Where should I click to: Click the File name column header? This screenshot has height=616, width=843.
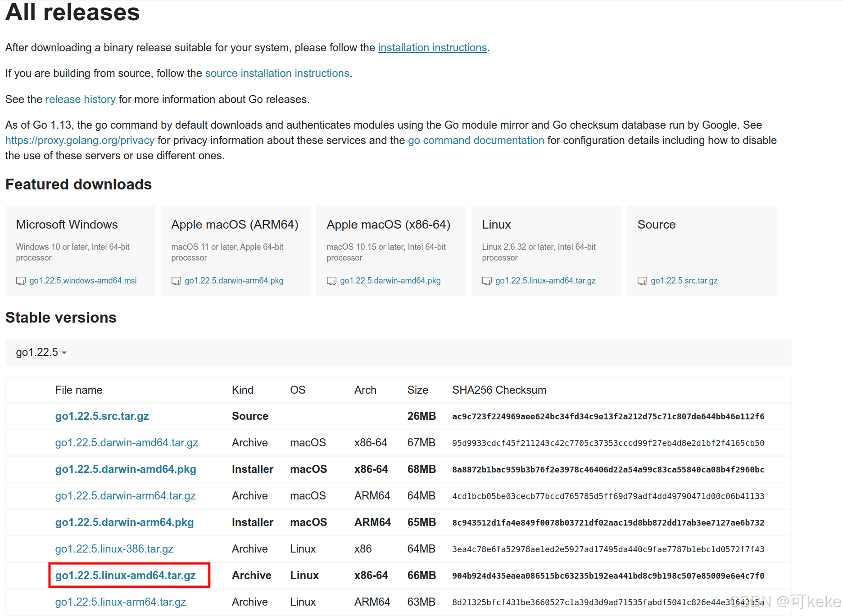click(79, 390)
